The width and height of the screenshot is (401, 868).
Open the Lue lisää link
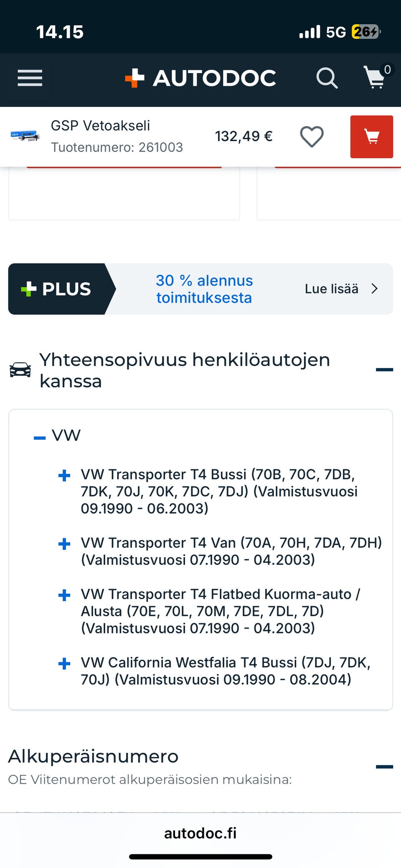331,289
